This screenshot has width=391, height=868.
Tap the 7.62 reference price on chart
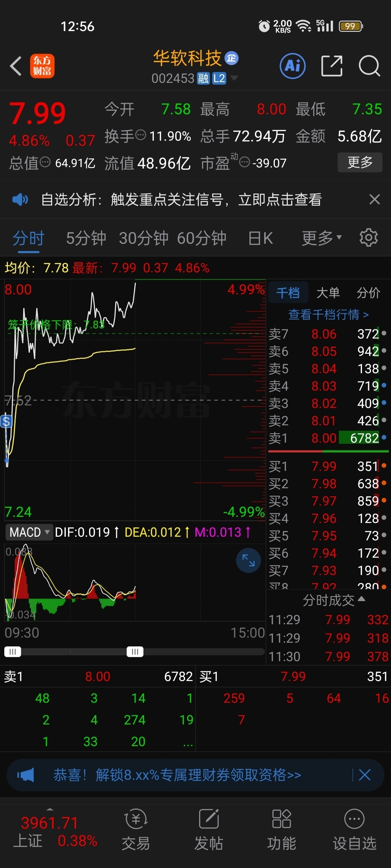coord(18,400)
